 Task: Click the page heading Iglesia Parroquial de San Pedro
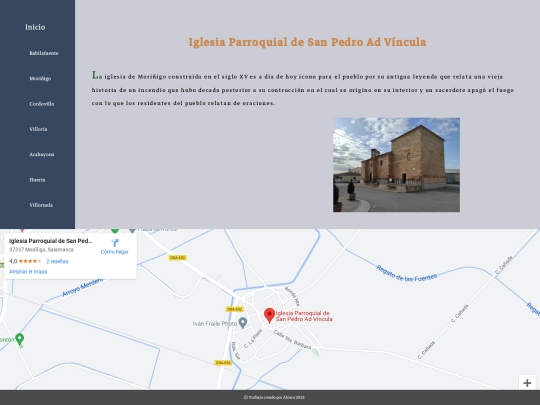(307, 42)
